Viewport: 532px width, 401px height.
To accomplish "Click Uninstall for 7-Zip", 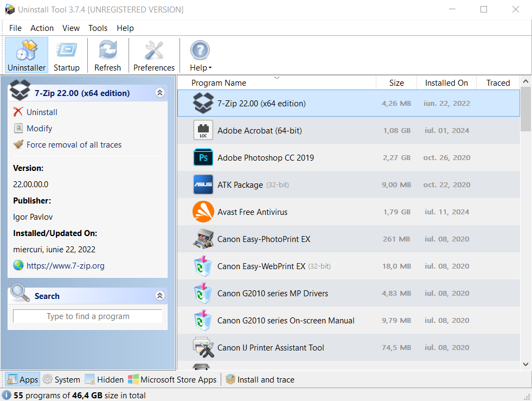I will (x=42, y=112).
